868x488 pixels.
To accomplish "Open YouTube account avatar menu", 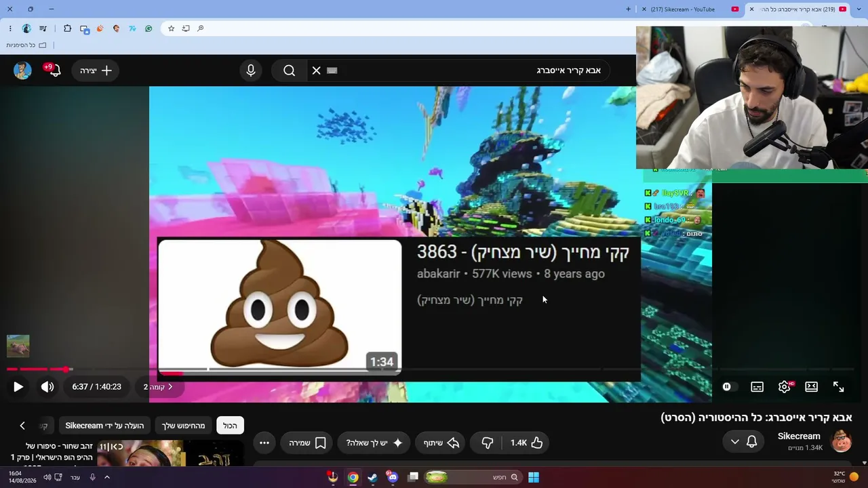I will coord(22,70).
